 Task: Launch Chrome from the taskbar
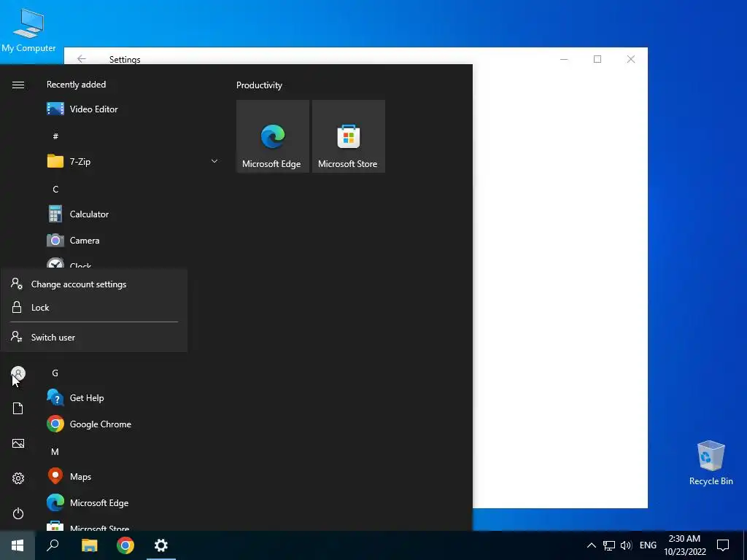point(125,545)
